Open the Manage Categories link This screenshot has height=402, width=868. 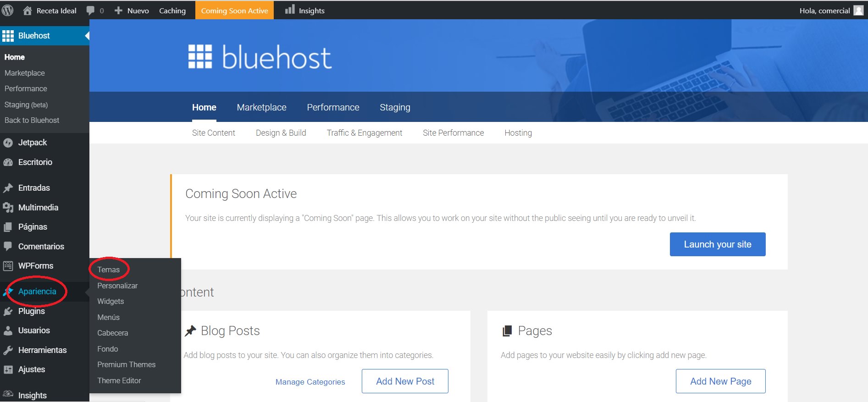(310, 382)
